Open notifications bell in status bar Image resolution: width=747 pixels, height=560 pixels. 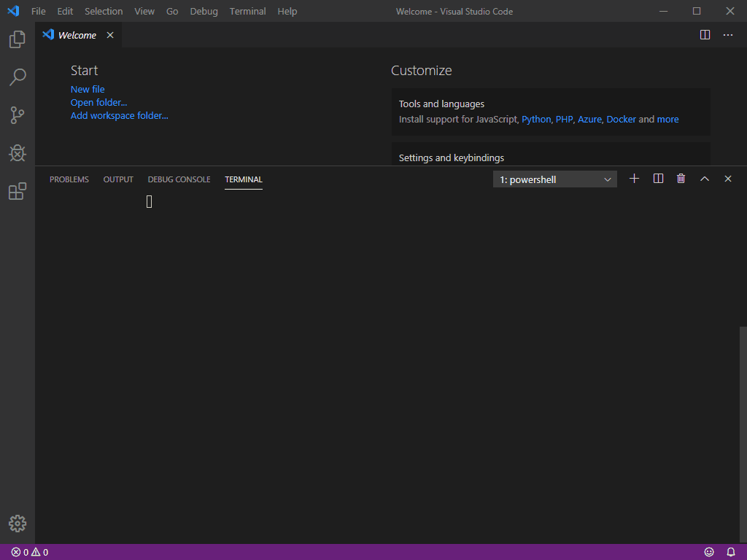coord(731,552)
